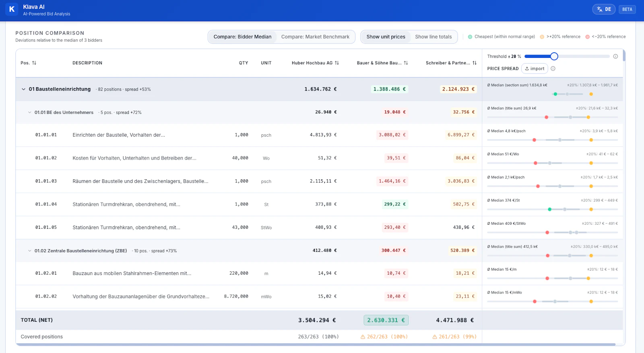Switch to Compare: Market Benchmark tab
The height and width of the screenshot is (353, 644).
(315, 37)
